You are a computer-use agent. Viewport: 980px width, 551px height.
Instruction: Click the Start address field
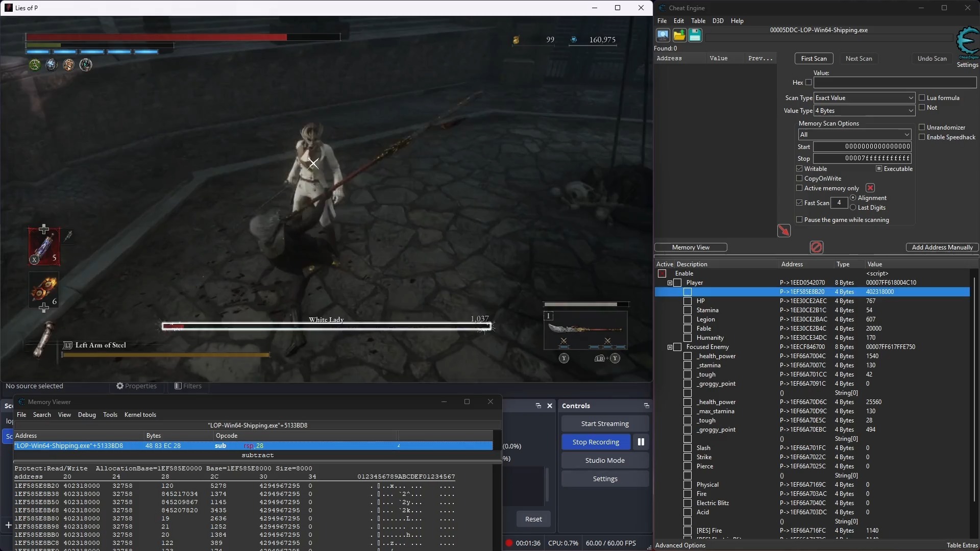coord(862,146)
